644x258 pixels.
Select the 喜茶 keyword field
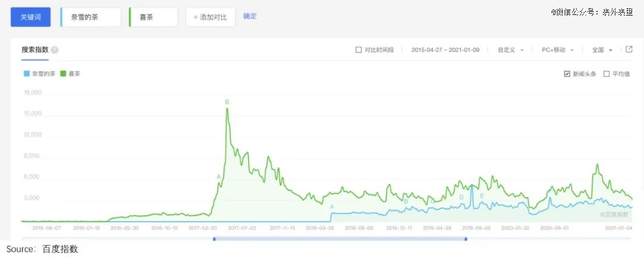click(x=154, y=17)
